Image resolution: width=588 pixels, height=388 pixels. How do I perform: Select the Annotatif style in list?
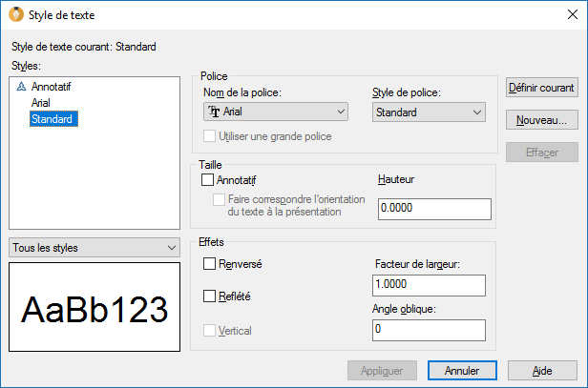(51, 87)
